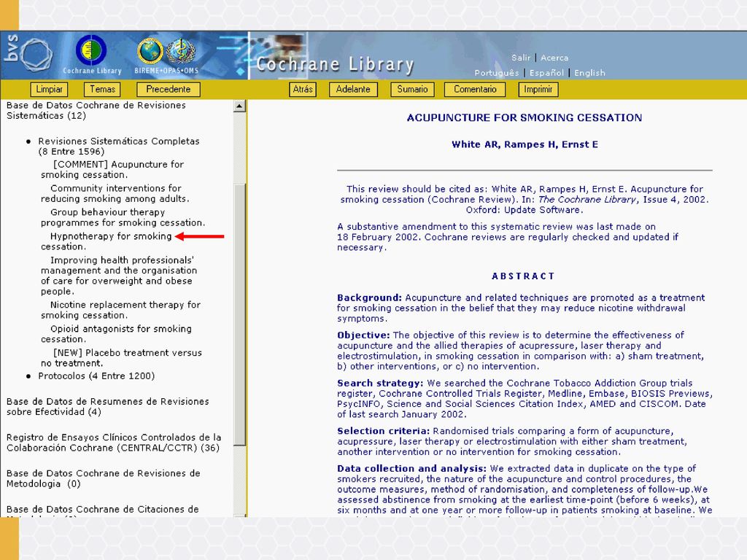
Task: Switch language to Español
Action: 546,73
